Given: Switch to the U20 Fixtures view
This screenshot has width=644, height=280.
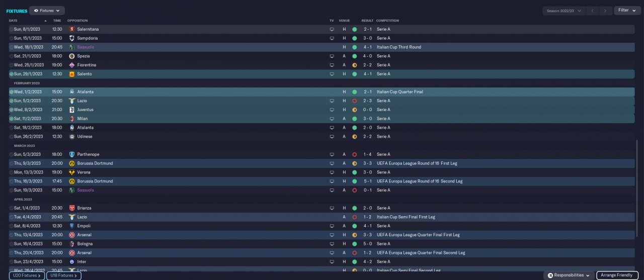Looking at the screenshot, I should [27, 275].
